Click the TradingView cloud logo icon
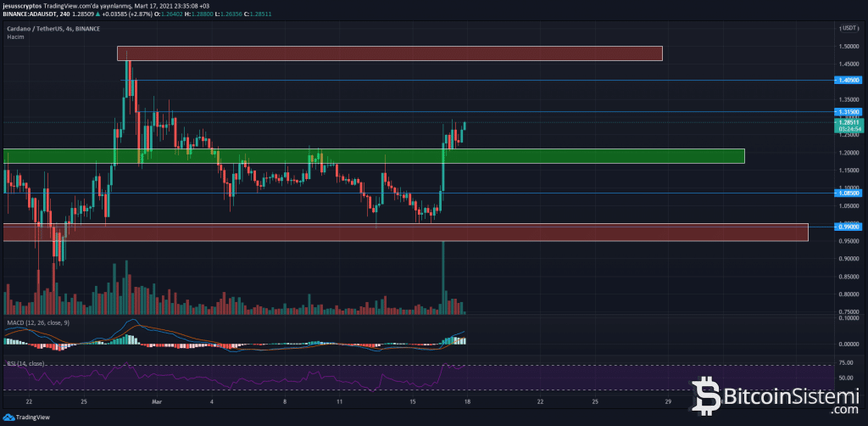The height and width of the screenshot is (426, 868). click(8, 418)
